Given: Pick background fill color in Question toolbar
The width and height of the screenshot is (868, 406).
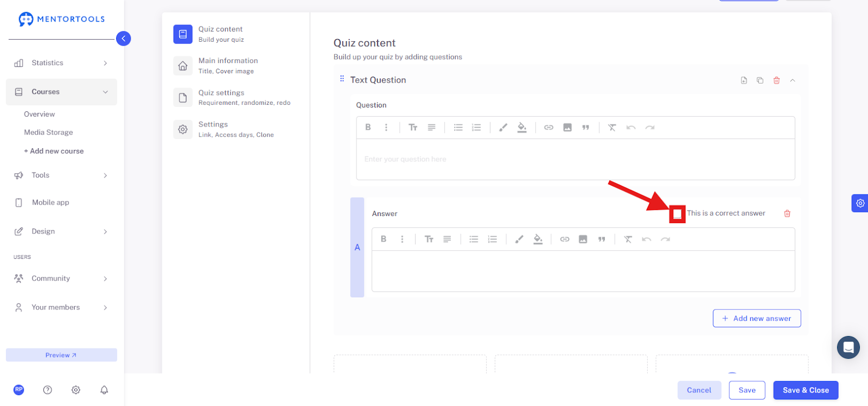Looking at the screenshot, I should pyautogui.click(x=522, y=128).
